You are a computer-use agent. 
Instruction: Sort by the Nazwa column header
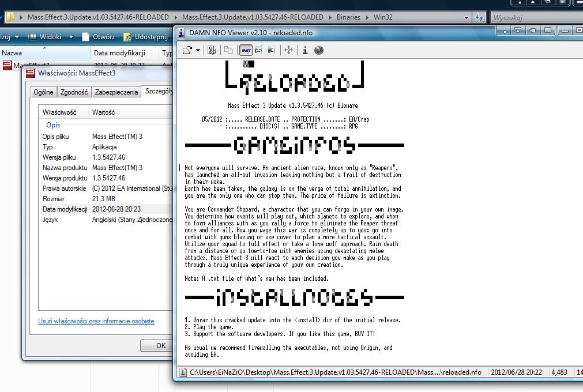tap(45, 53)
